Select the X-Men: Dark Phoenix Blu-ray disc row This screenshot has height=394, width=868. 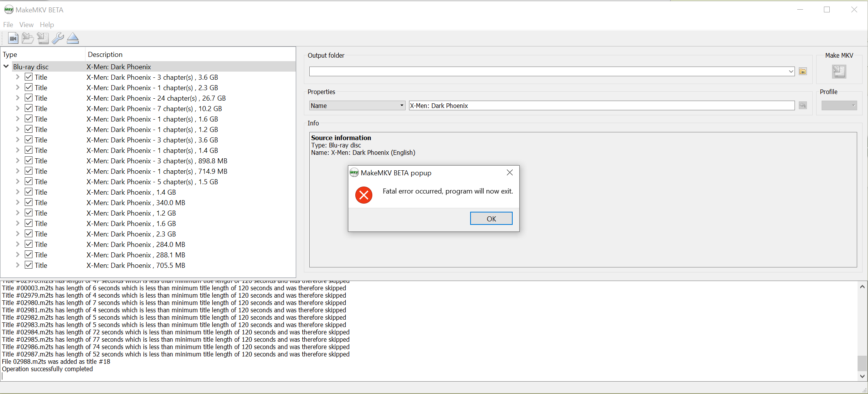coord(148,67)
